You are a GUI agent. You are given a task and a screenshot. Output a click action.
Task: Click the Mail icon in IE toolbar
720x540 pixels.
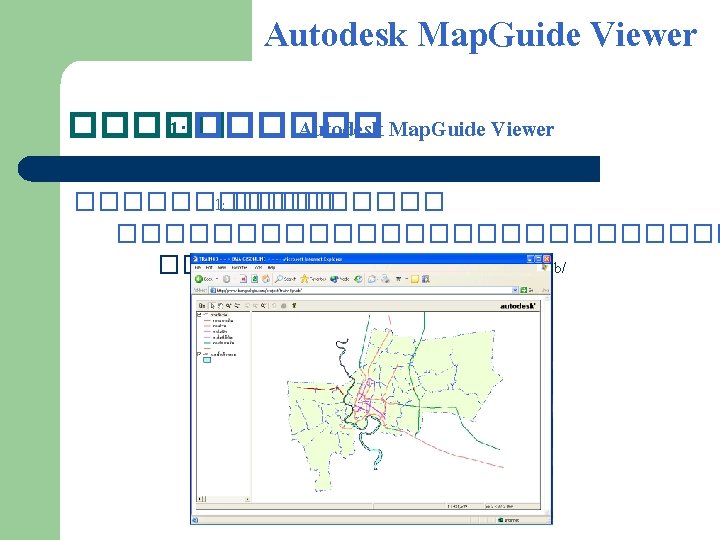tap(372, 279)
